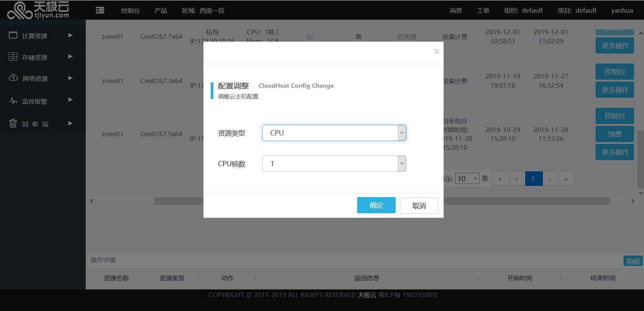Screen dimensions: 644x311
Task: Go to the last page button »
Action: coord(566,179)
